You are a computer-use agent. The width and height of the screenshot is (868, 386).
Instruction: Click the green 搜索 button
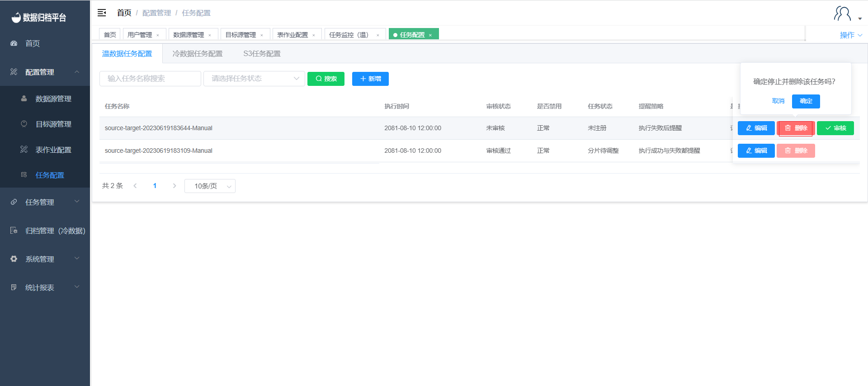click(326, 79)
